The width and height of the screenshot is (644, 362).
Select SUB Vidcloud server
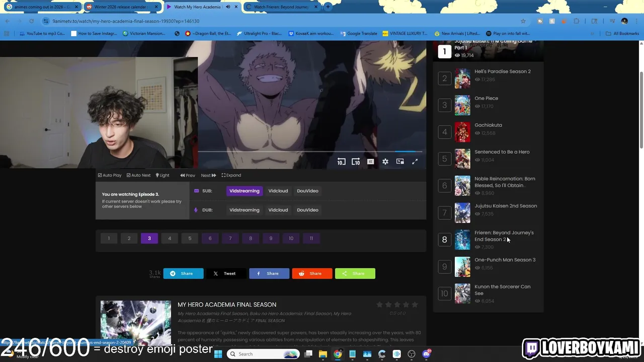pos(278,191)
